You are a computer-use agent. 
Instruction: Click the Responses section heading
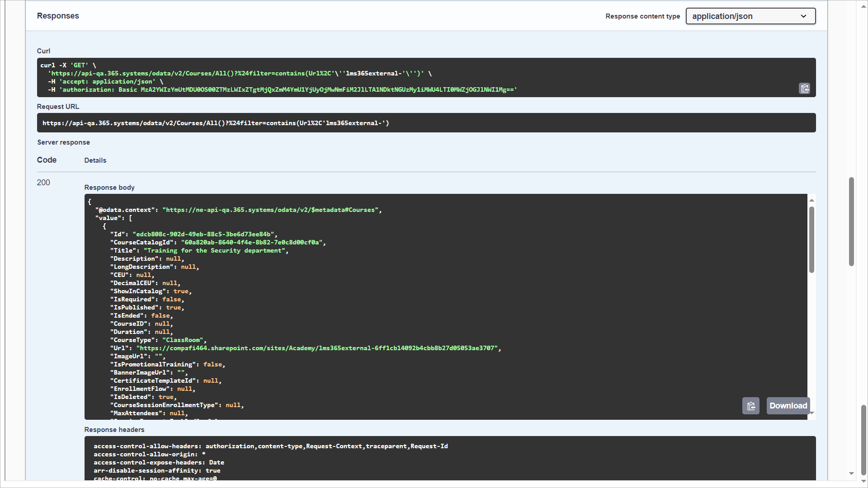pyautogui.click(x=58, y=16)
